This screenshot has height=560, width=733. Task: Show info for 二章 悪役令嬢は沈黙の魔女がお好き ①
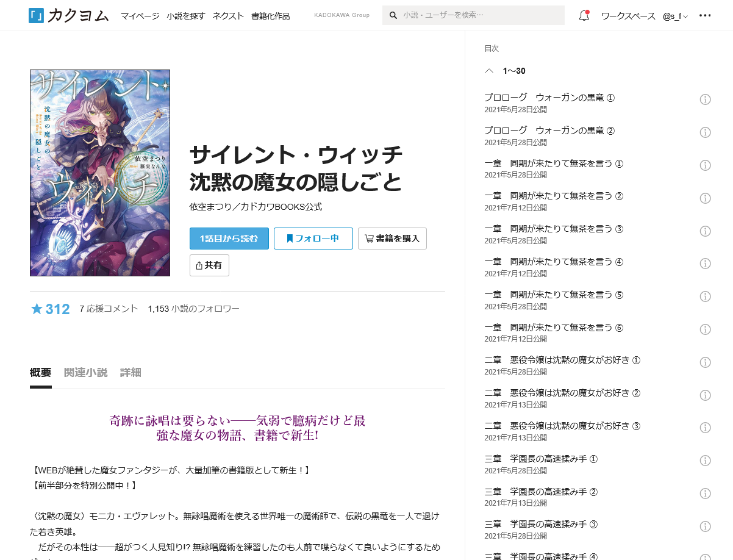(705, 362)
